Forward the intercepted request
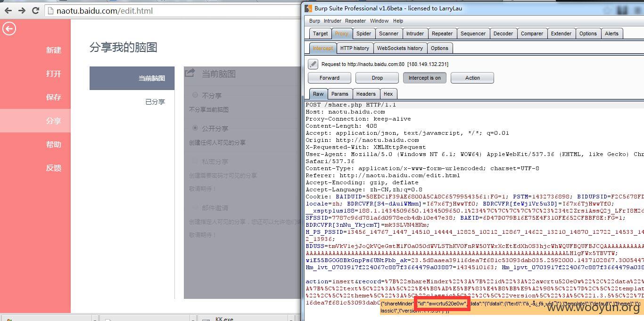Screen dimensions: 644x321 (329, 78)
